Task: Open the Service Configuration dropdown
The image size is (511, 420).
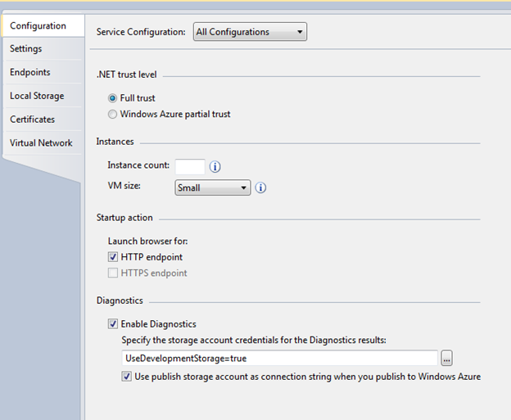Action: pyautogui.click(x=250, y=33)
